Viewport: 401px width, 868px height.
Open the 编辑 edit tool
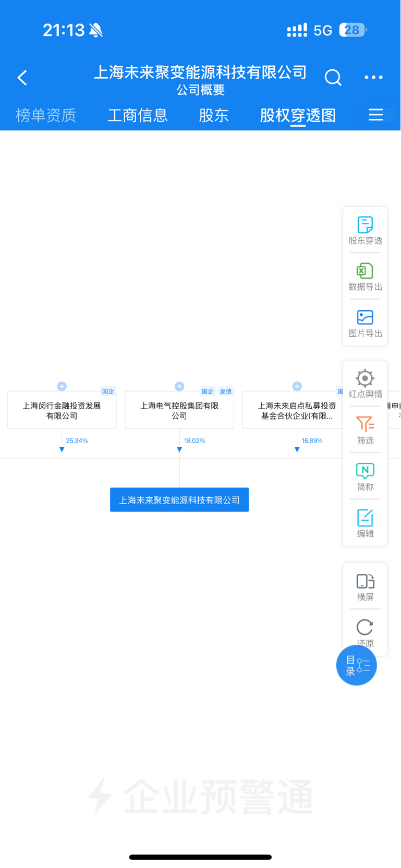(x=365, y=523)
